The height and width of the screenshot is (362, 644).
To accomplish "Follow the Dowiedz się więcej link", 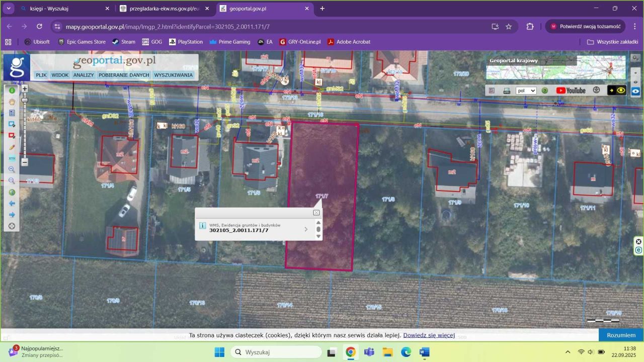I will point(429,335).
